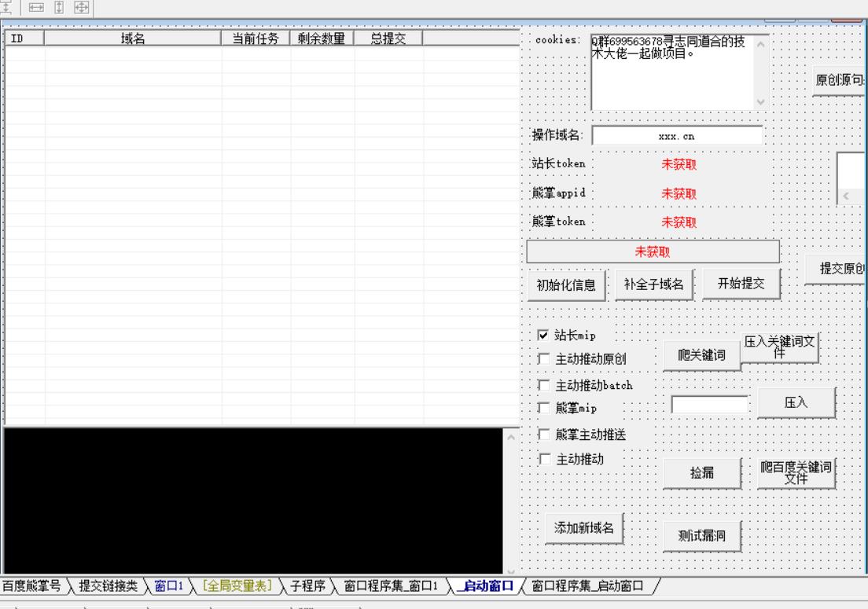Open the 窗口程序集_启动窗口 tab

coord(588,585)
